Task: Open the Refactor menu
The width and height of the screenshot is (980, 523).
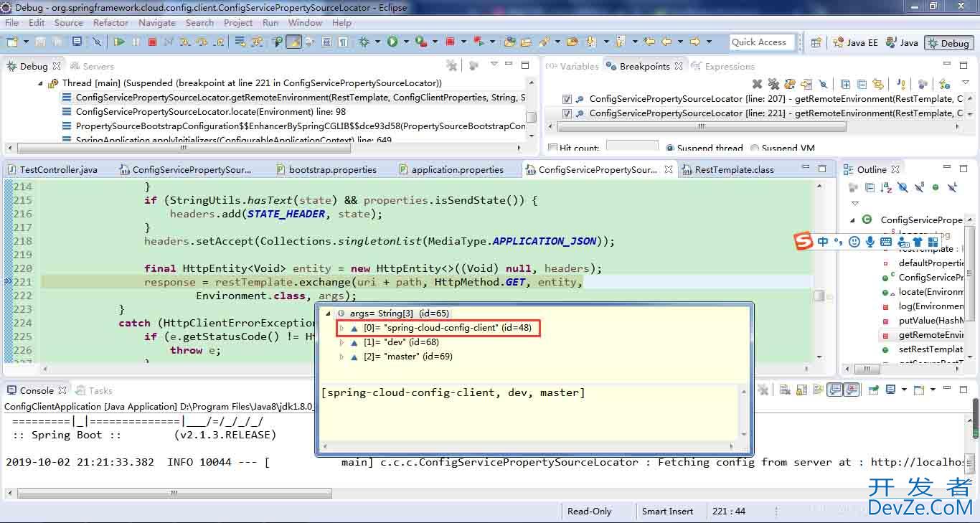Action: (110, 22)
